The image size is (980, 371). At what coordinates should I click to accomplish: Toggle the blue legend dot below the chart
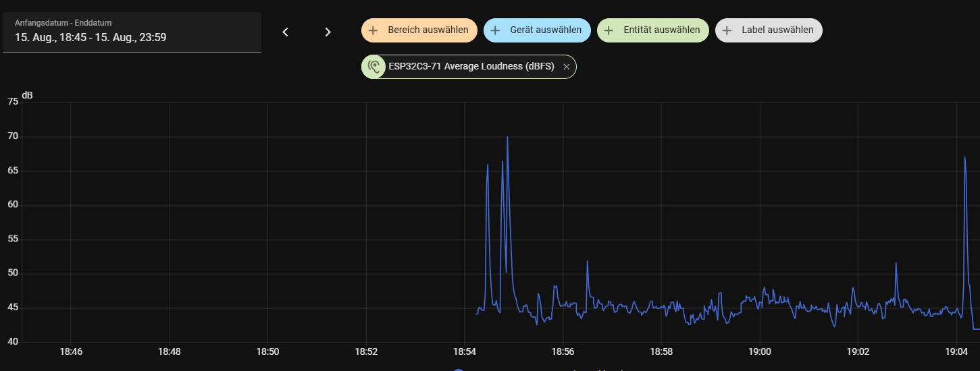coord(459,369)
